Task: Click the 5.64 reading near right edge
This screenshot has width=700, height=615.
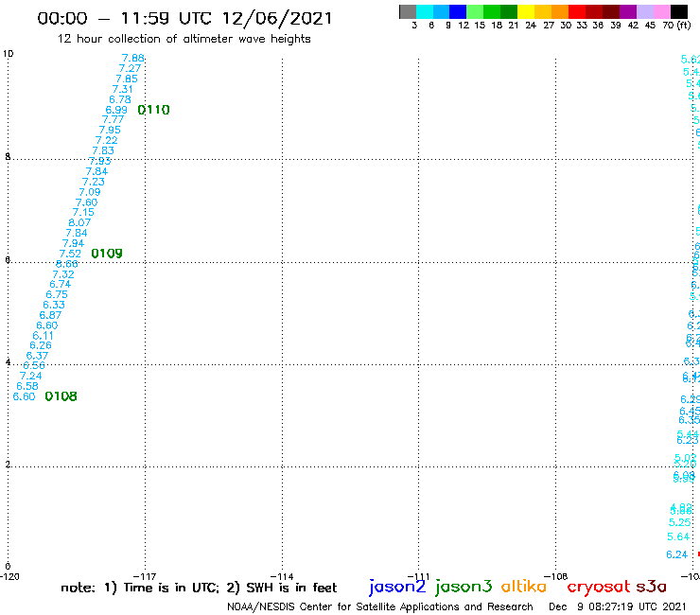Action: (678, 536)
